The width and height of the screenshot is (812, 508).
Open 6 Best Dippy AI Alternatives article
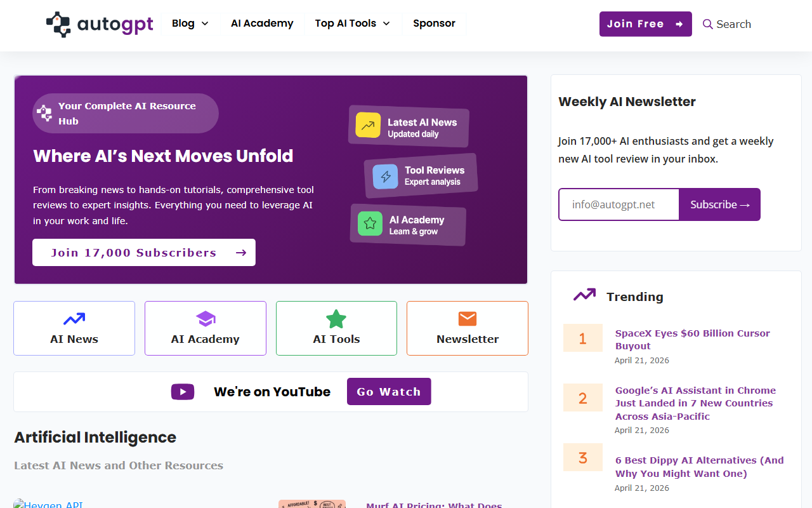click(x=699, y=467)
